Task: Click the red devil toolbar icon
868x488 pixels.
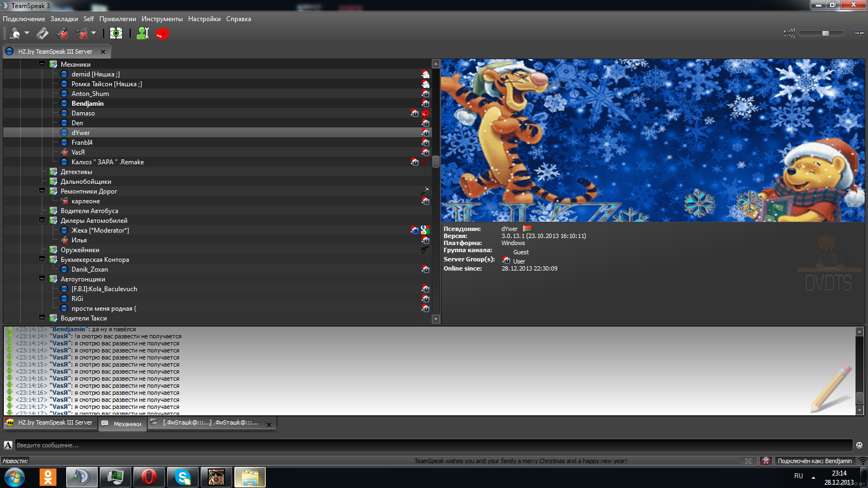Action: tap(162, 33)
